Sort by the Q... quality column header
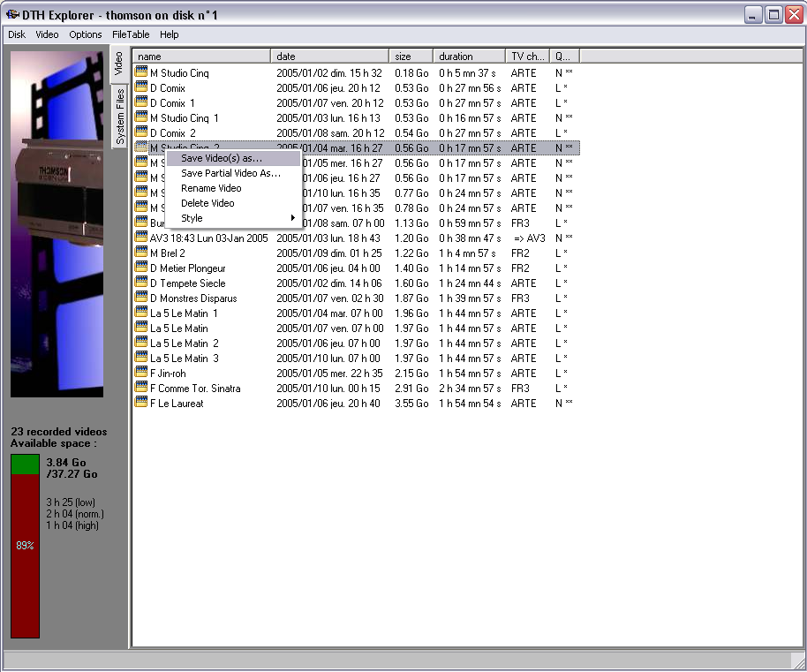807x672 pixels. click(564, 57)
